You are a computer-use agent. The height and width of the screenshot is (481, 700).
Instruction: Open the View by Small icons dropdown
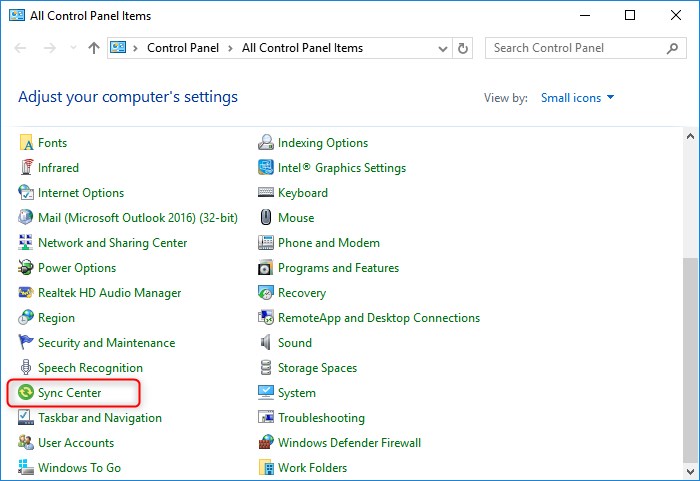577,98
